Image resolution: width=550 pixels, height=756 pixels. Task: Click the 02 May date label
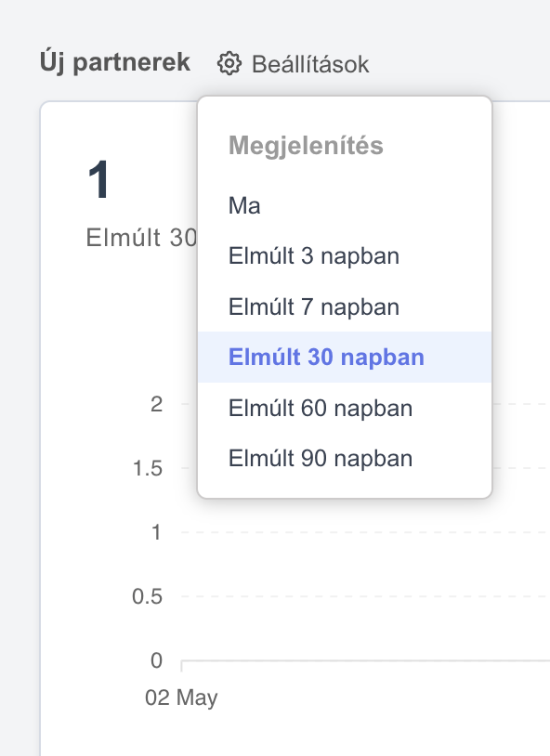point(181,697)
